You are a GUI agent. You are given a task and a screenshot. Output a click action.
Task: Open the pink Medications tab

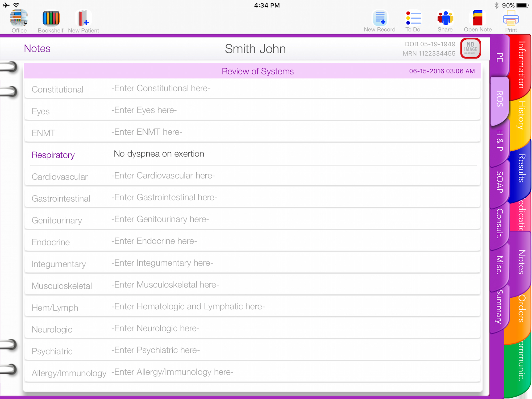click(x=521, y=215)
